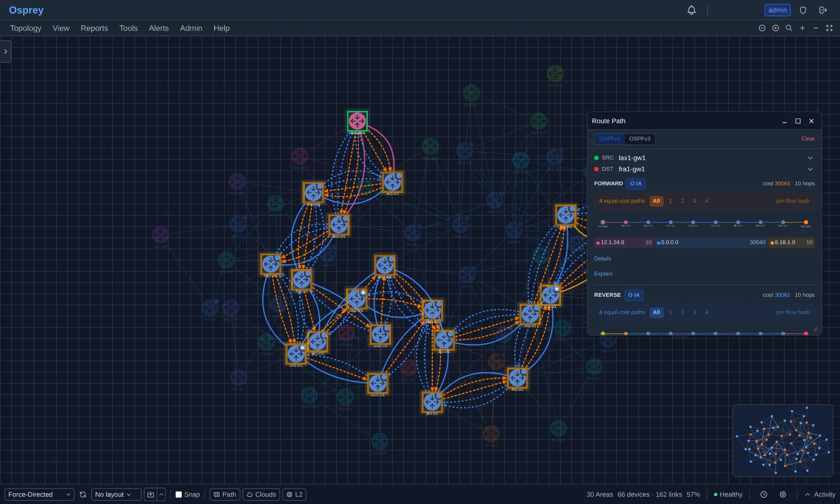
Task: Toggle fullscreen canvas view
Action: [x=829, y=28]
